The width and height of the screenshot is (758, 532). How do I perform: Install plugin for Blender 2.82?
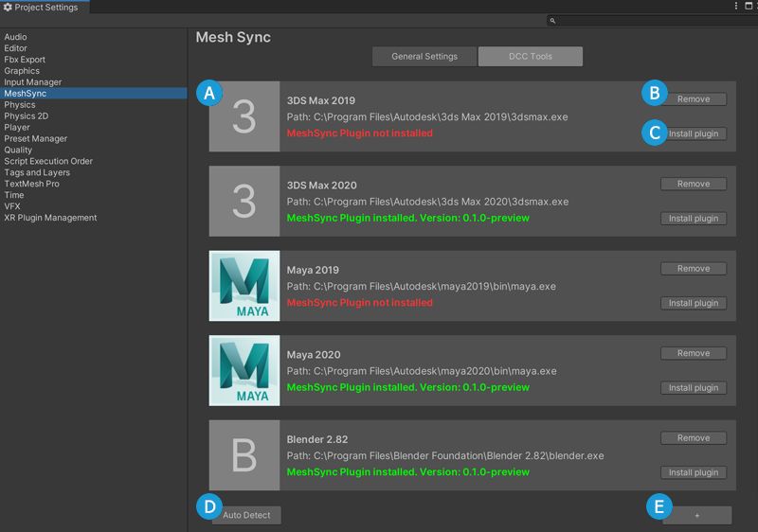[x=694, y=472]
